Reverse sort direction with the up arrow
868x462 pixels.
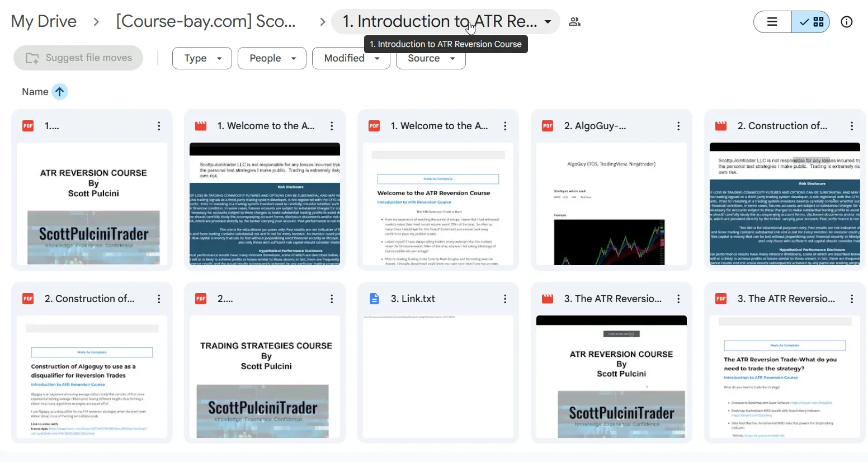pyautogui.click(x=60, y=92)
